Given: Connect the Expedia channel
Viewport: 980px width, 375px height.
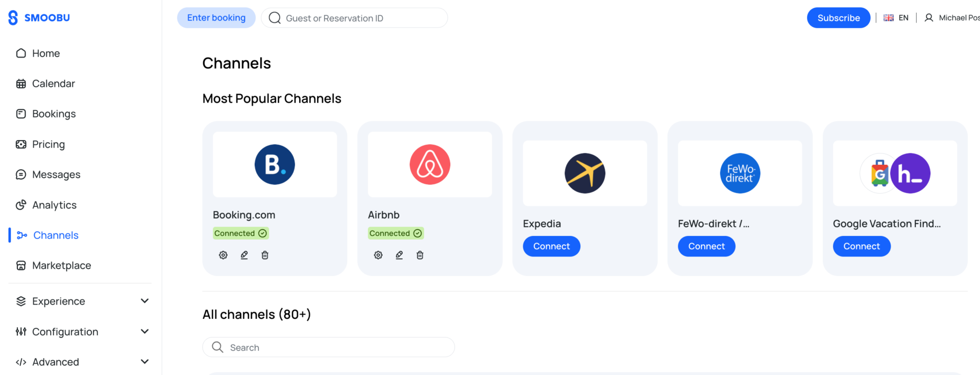Looking at the screenshot, I should click(552, 246).
